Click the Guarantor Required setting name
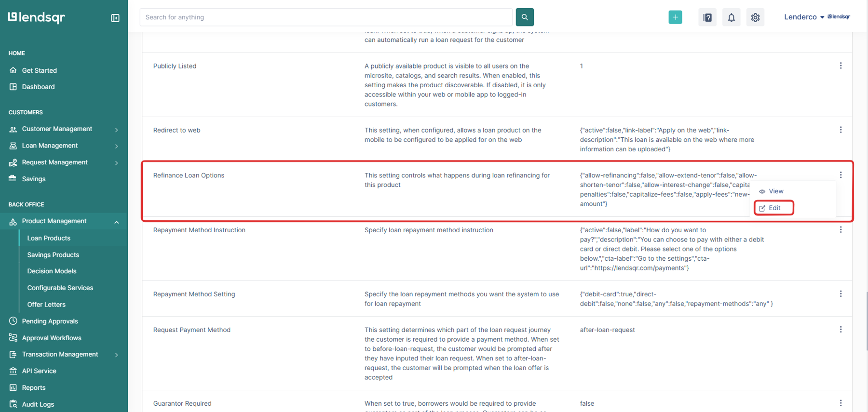 click(182, 403)
